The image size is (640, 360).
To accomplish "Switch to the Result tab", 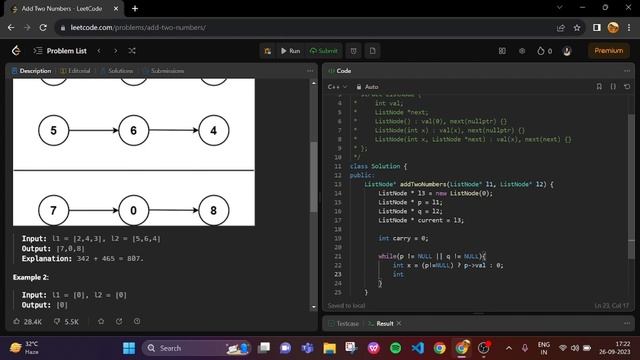I will click(381, 324).
